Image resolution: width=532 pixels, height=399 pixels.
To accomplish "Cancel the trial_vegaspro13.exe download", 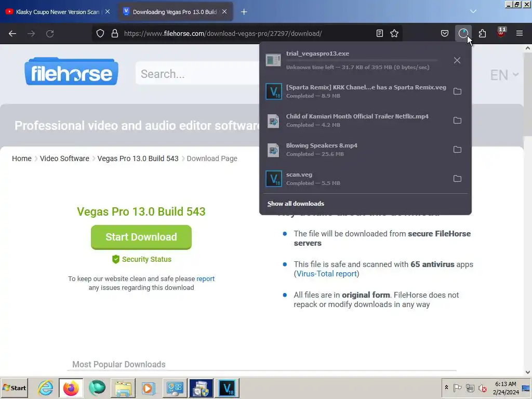I will point(457,60).
